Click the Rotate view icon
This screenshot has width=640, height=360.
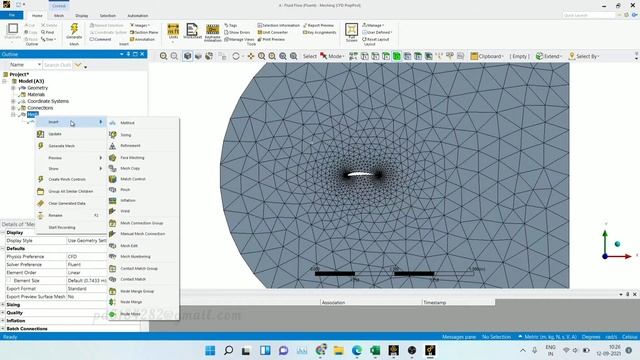[236, 56]
